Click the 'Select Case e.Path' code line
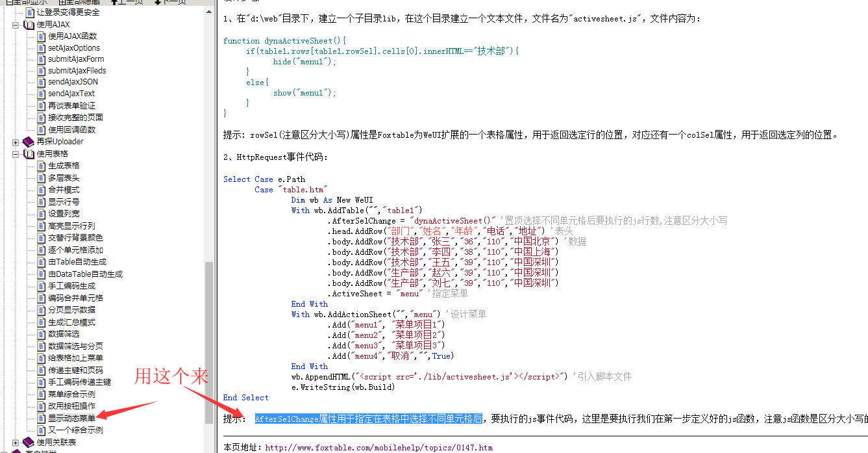This screenshot has width=868, height=453. click(264, 179)
